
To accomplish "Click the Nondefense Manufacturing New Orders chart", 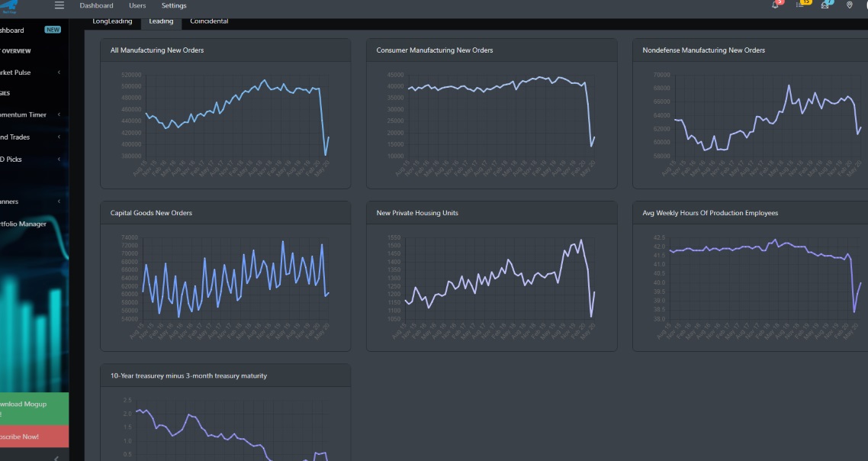I will click(x=753, y=124).
